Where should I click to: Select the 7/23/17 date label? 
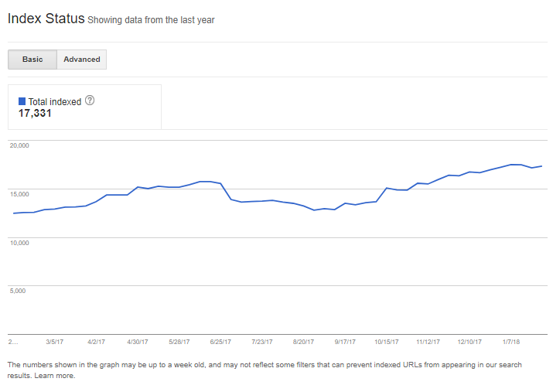[x=262, y=342]
